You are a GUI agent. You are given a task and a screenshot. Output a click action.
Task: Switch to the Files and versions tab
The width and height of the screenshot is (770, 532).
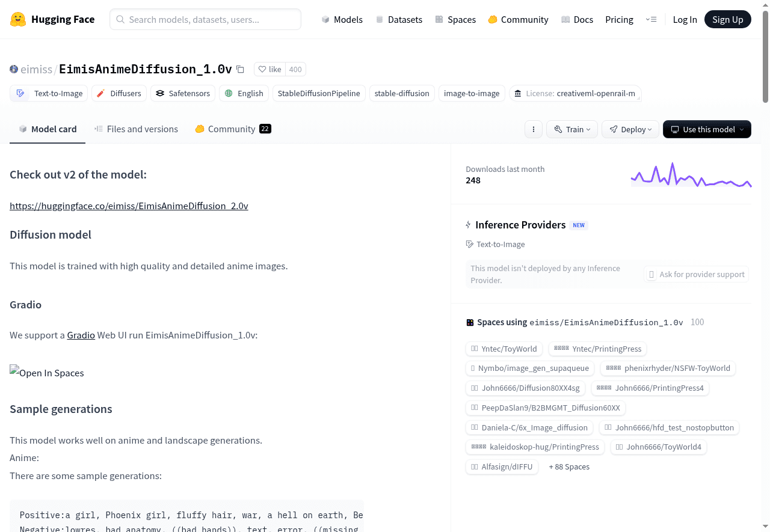[136, 129]
